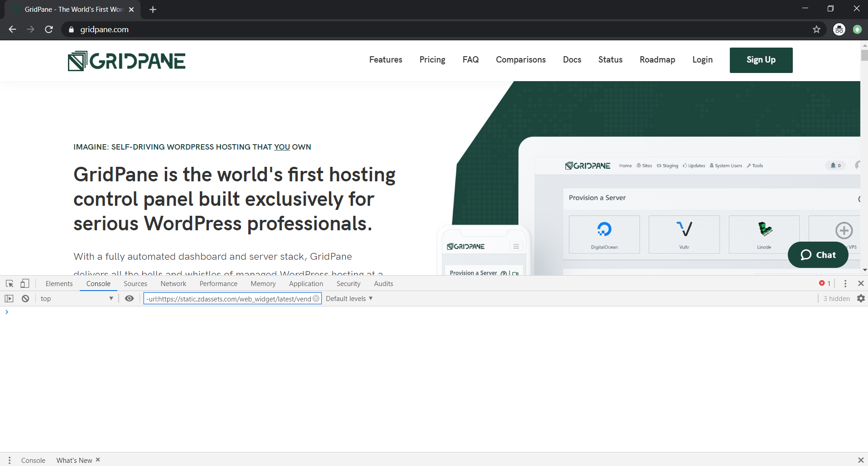Select DigitalOcean provider card in preview
The height and width of the screenshot is (466, 868).
tap(604, 234)
